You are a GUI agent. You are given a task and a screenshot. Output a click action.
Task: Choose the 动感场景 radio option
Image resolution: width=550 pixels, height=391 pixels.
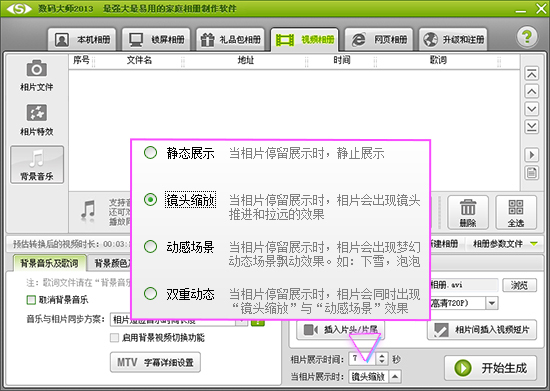pos(150,247)
